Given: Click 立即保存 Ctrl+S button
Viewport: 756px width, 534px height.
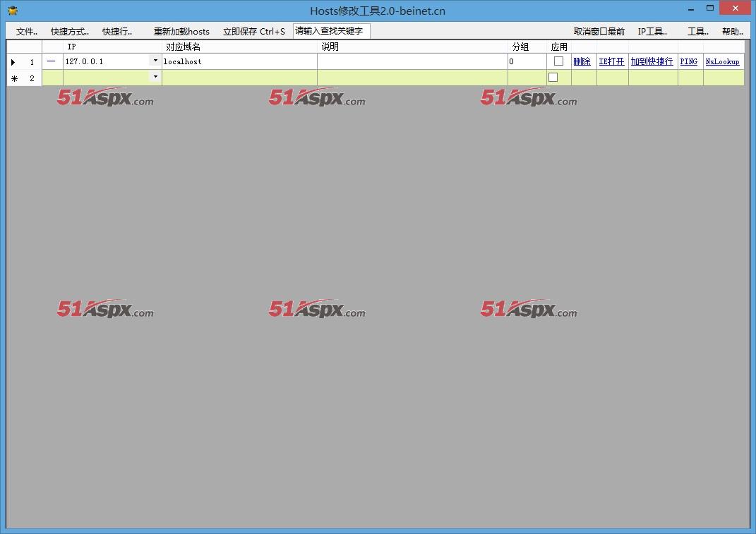Looking at the screenshot, I should point(254,32).
